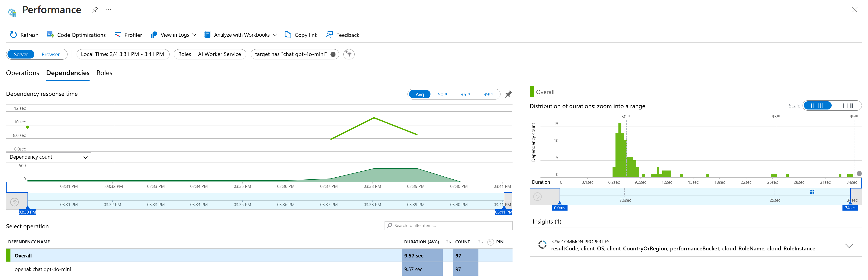The image size is (868, 280).
Task: Switch to the Operations tab
Action: point(23,73)
